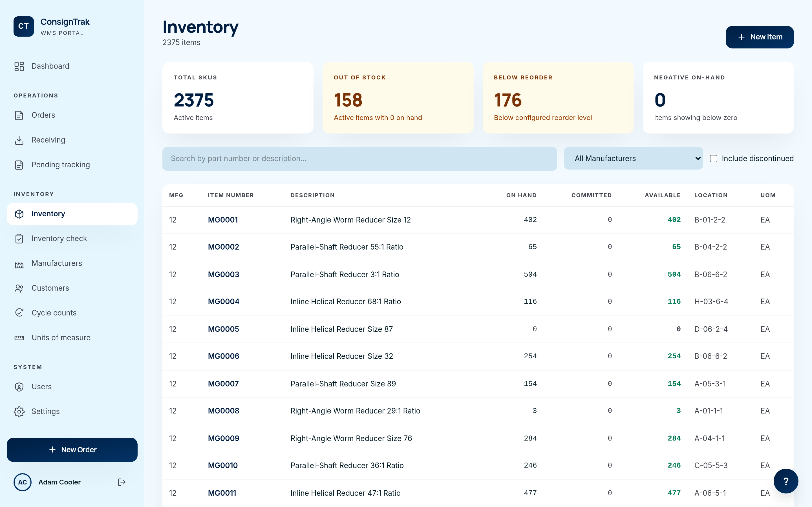Open Receiving via its download icon

19,140
